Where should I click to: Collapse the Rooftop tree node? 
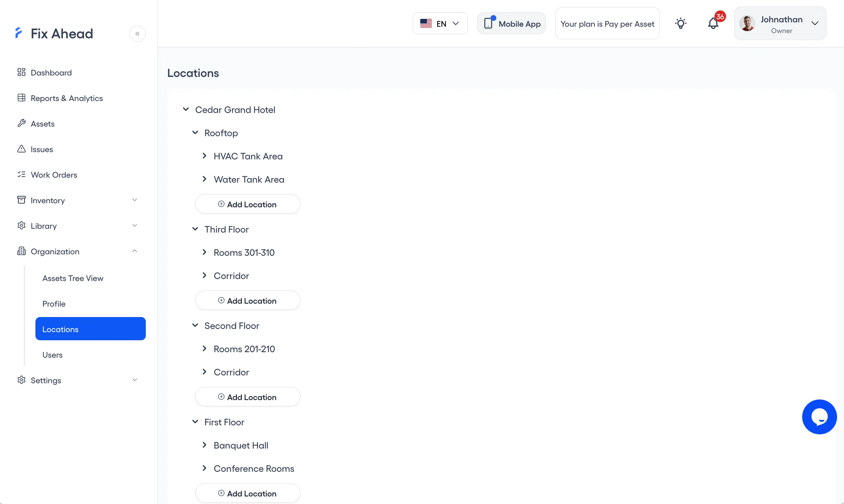[x=195, y=132]
